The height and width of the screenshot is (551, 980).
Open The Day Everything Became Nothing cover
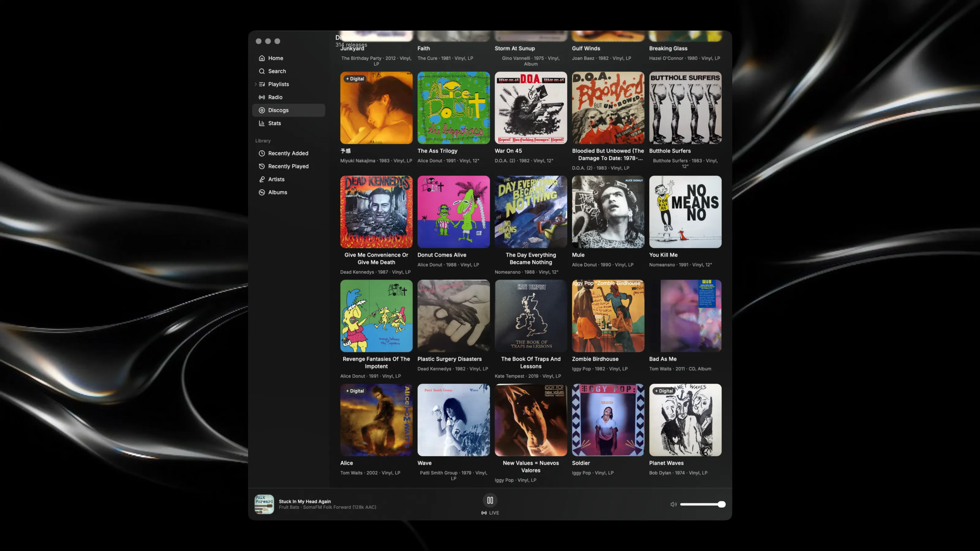pyautogui.click(x=531, y=212)
